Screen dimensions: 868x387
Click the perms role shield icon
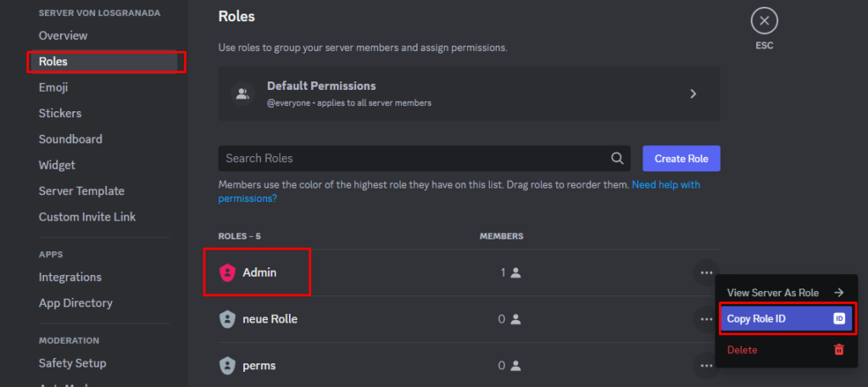[227, 366]
